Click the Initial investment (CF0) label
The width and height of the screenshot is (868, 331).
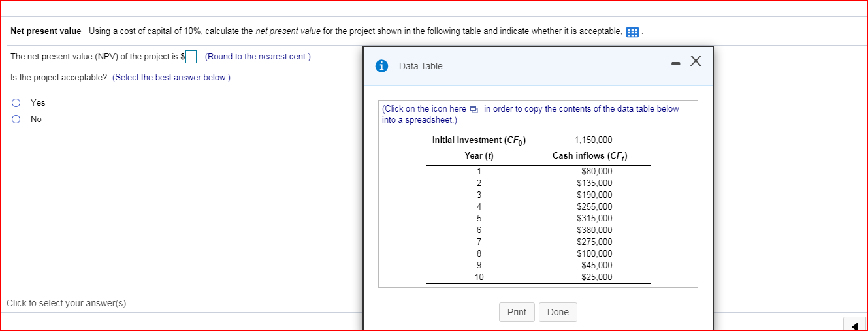click(479, 140)
